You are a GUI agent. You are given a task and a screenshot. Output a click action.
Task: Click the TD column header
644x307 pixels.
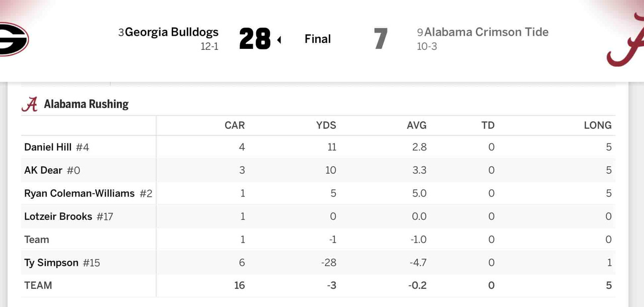pyautogui.click(x=488, y=125)
